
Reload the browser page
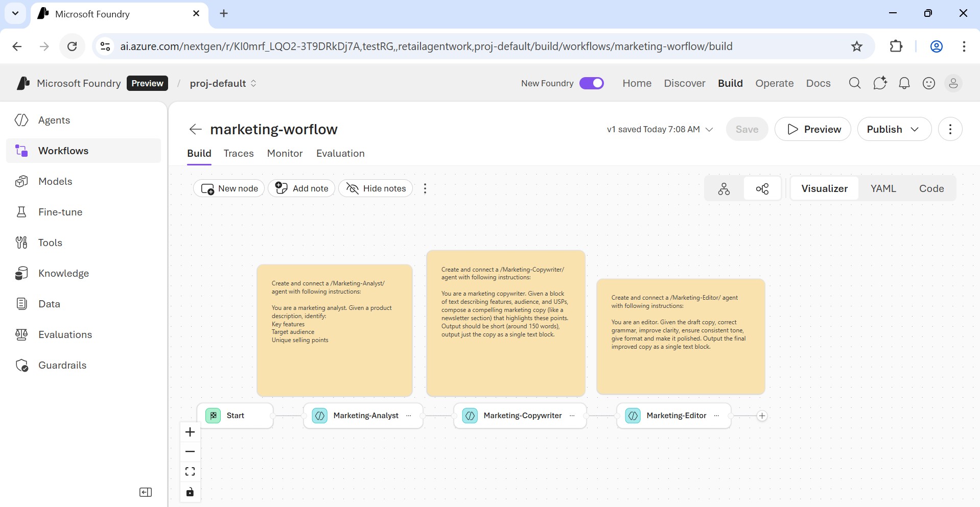(72, 46)
